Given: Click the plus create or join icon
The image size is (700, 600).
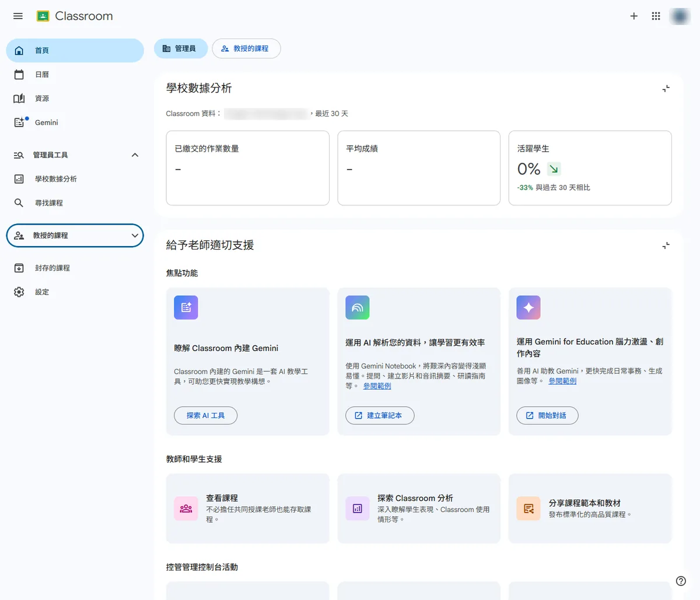Looking at the screenshot, I should coord(634,16).
